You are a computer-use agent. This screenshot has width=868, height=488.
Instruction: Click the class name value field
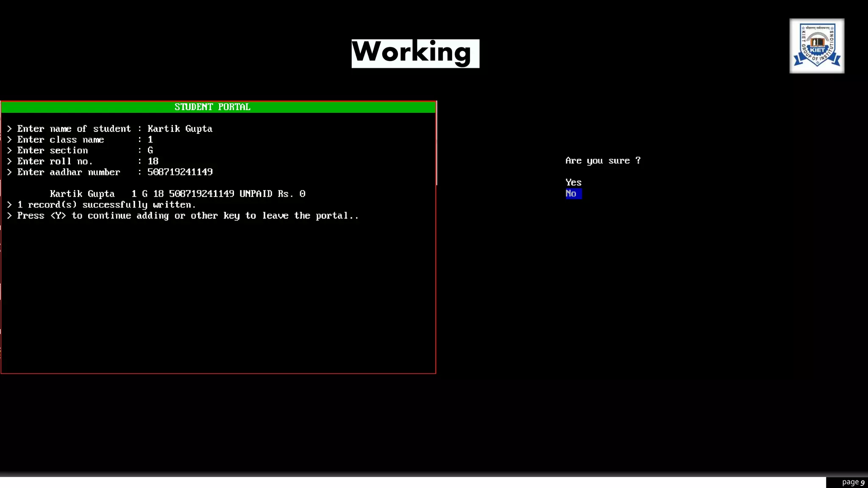(x=150, y=140)
